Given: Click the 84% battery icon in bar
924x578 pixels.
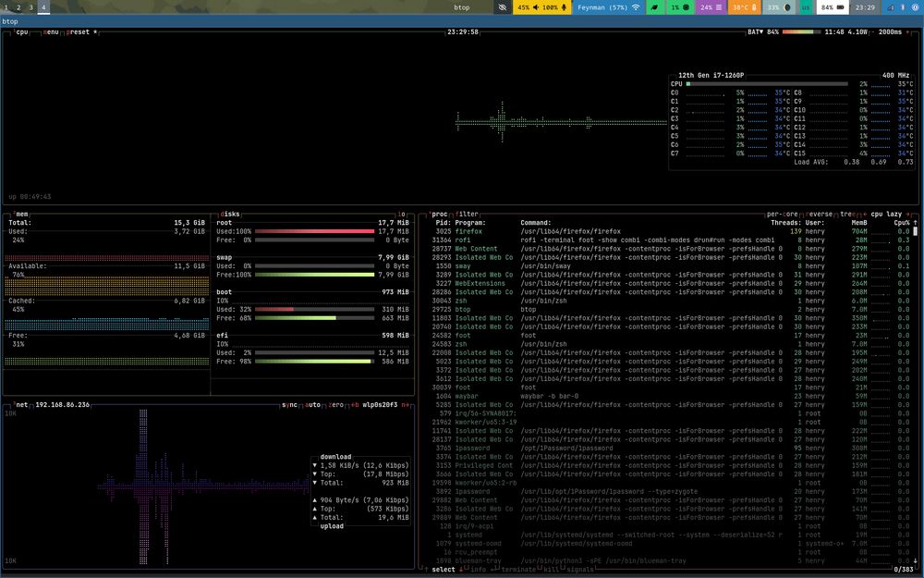Looking at the screenshot, I should tap(840, 7).
